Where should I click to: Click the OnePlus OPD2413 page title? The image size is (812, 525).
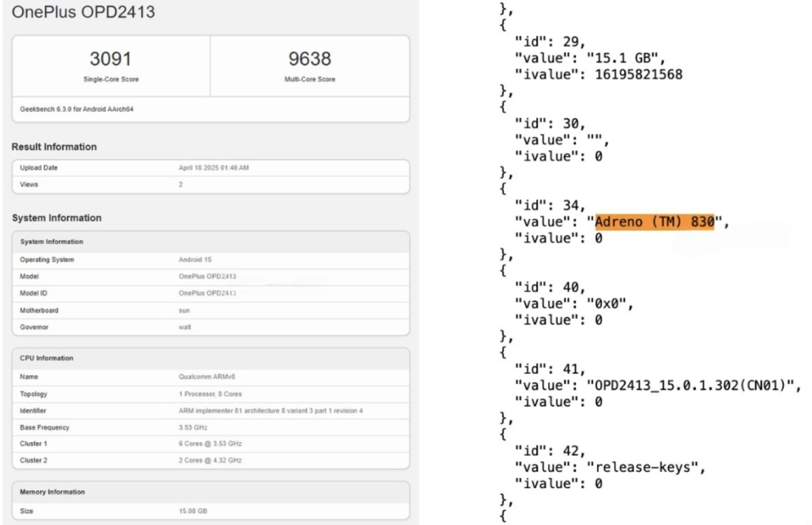point(83,12)
